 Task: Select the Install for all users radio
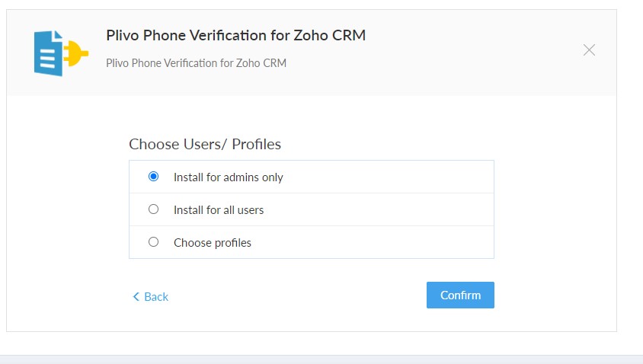[153, 209]
